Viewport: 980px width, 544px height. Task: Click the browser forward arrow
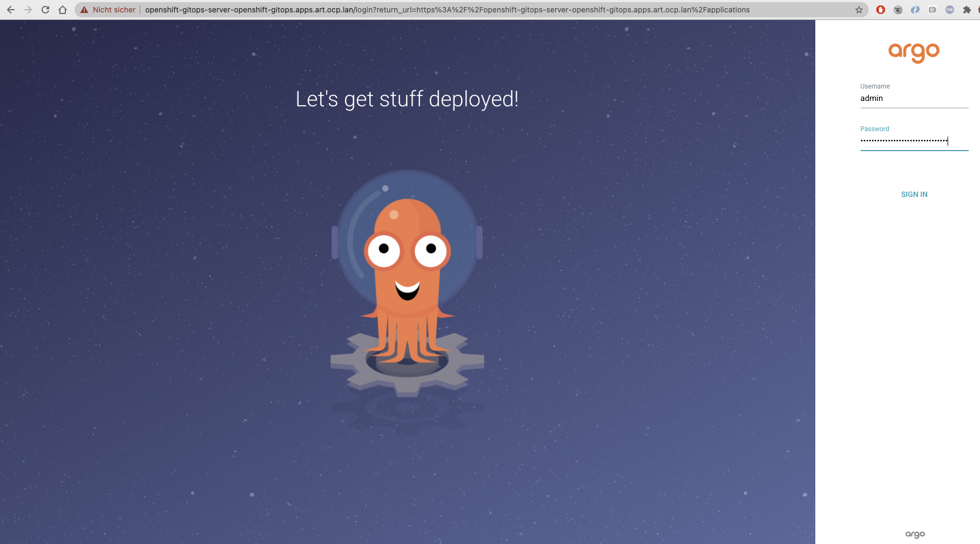(28, 10)
